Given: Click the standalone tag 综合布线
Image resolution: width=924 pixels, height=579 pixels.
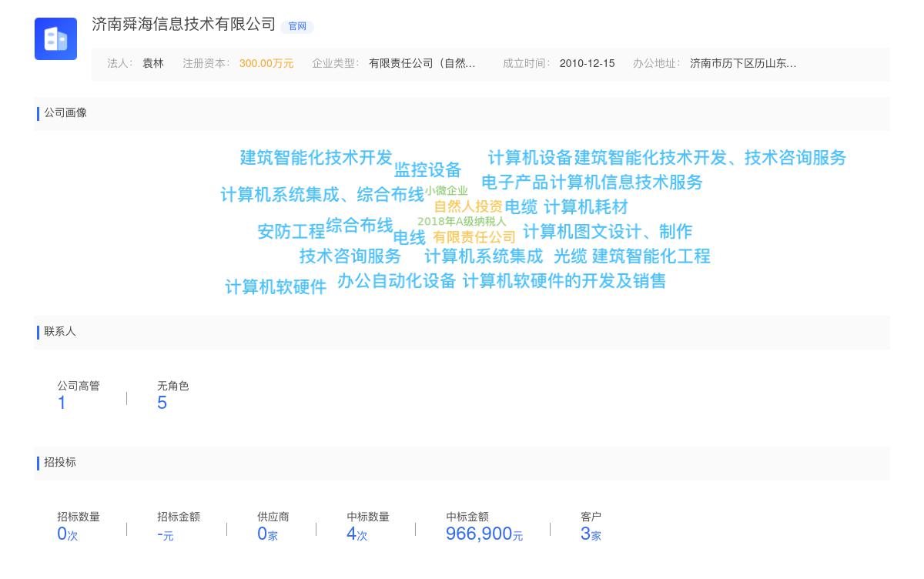Looking at the screenshot, I should click(360, 226).
